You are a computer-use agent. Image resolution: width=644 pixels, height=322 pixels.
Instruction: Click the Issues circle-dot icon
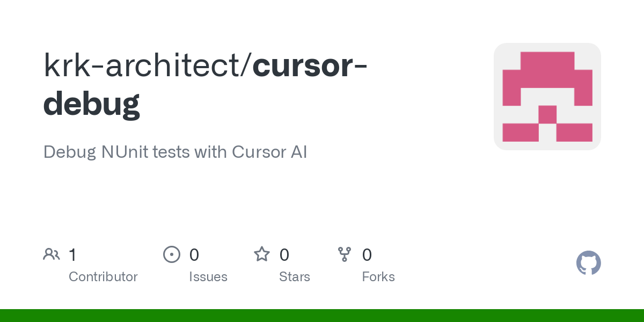(171, 254)
